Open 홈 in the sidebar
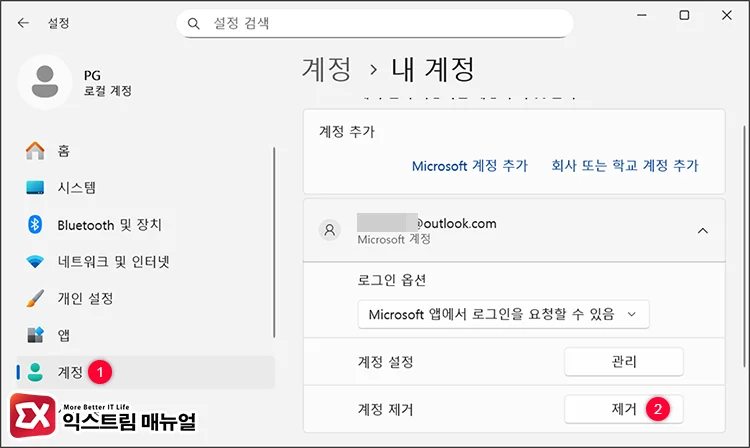This screenshot has width=750, height=448. point(145,151)
